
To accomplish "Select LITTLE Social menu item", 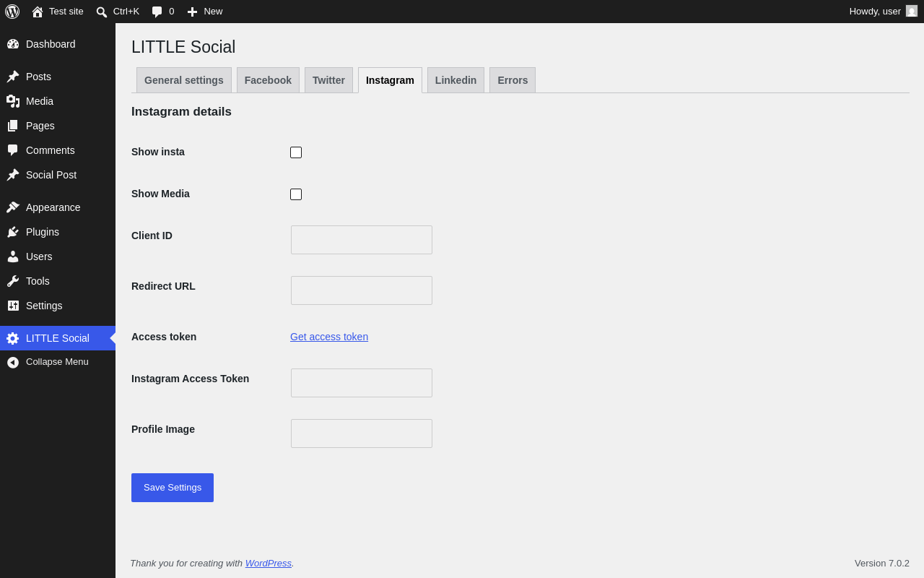I will point(58,338).
